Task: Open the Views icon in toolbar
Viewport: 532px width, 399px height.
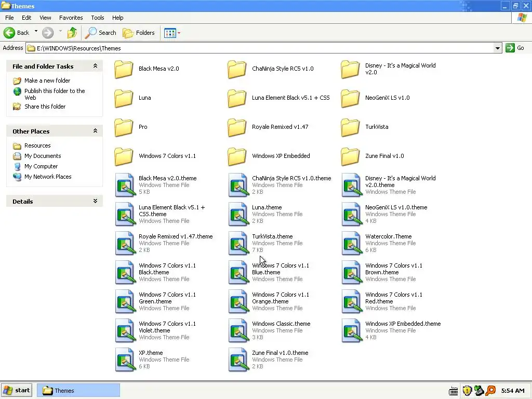Action: point(170,33)
